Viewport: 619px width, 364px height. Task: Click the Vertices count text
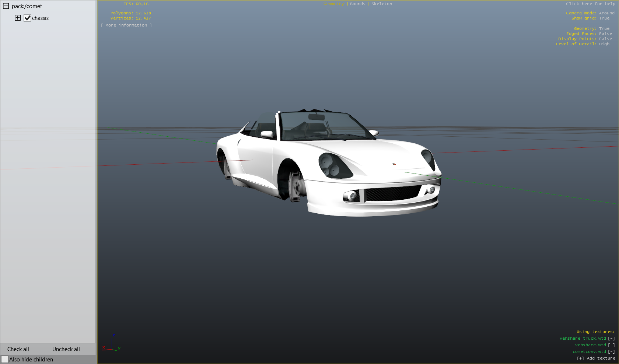coord(131,18)
